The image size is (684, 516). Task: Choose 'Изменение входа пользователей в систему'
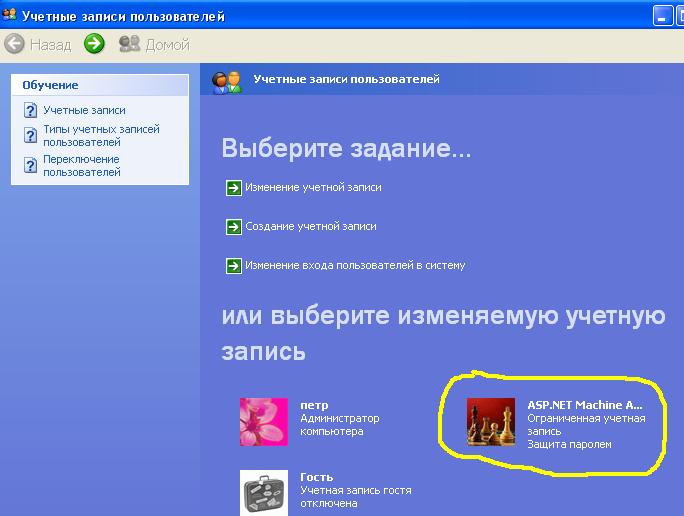tap(355, 265)
